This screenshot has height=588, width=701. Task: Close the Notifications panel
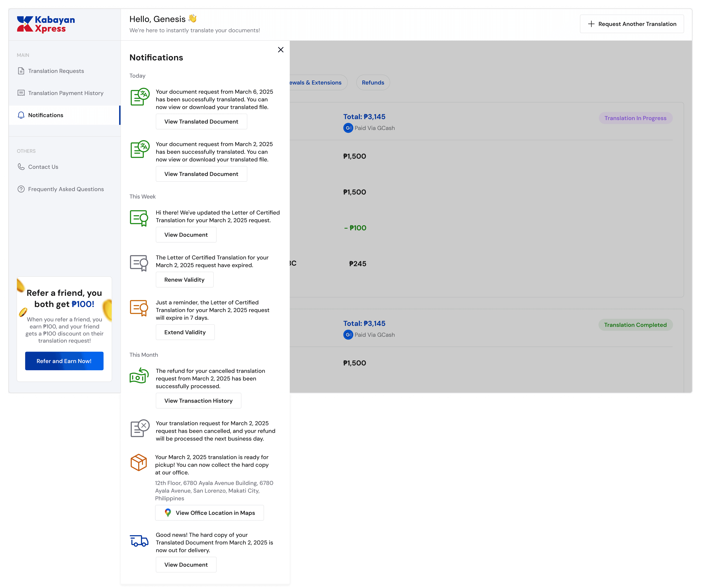point(280,50)
